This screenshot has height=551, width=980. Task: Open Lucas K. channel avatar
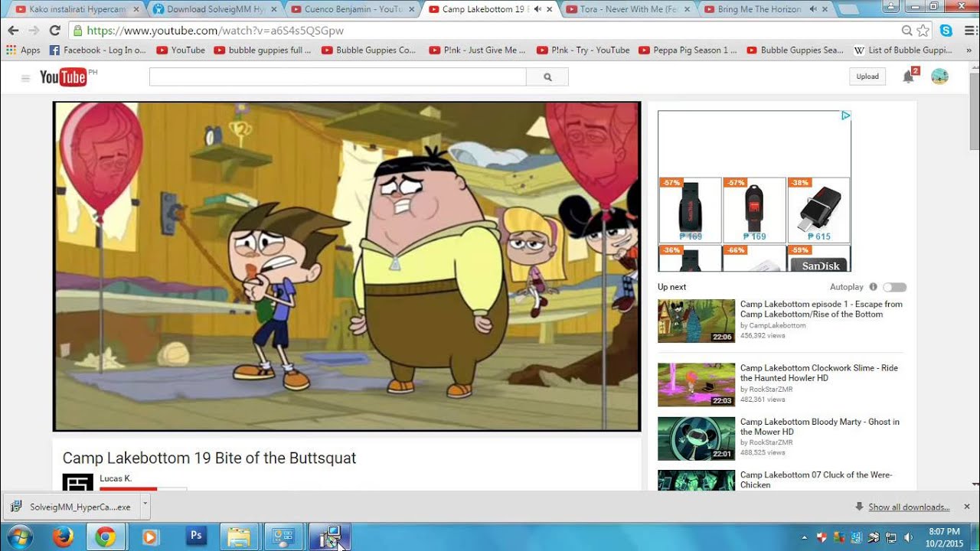tap(77, 482)
